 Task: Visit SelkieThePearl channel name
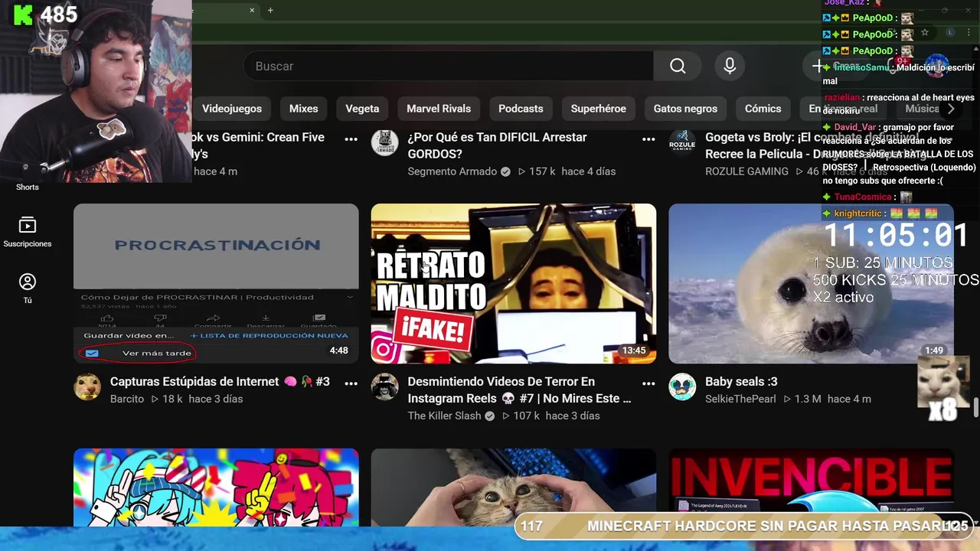point(740,399)
